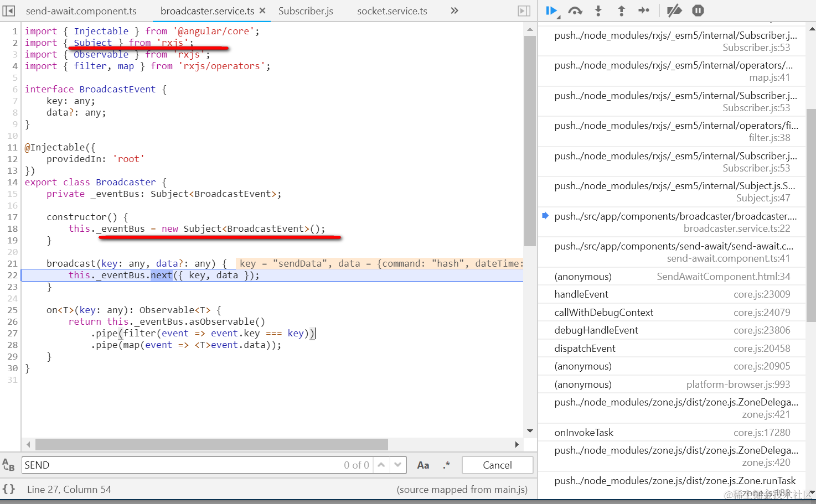Click the editor scroll-up arrow
The width and height of the screenshot is (816, 504).
(x=530, y=29)
